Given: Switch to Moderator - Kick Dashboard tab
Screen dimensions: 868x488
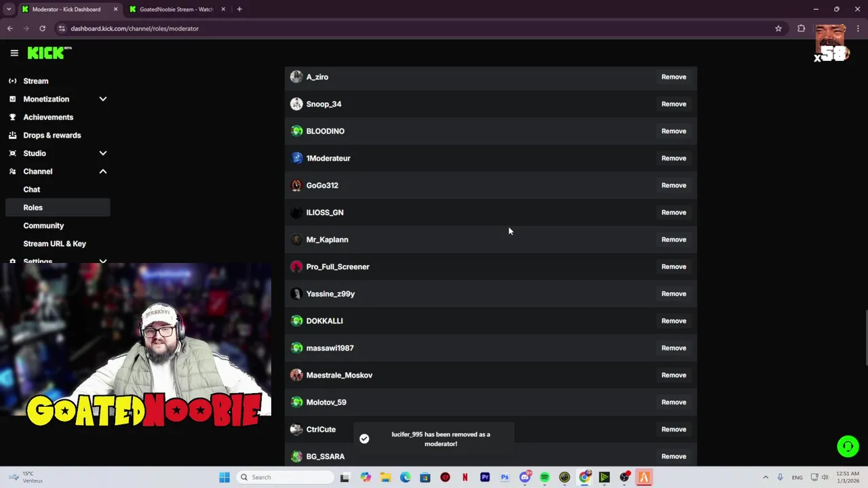Looking at the screenshot, I should [x=69, y=9].
